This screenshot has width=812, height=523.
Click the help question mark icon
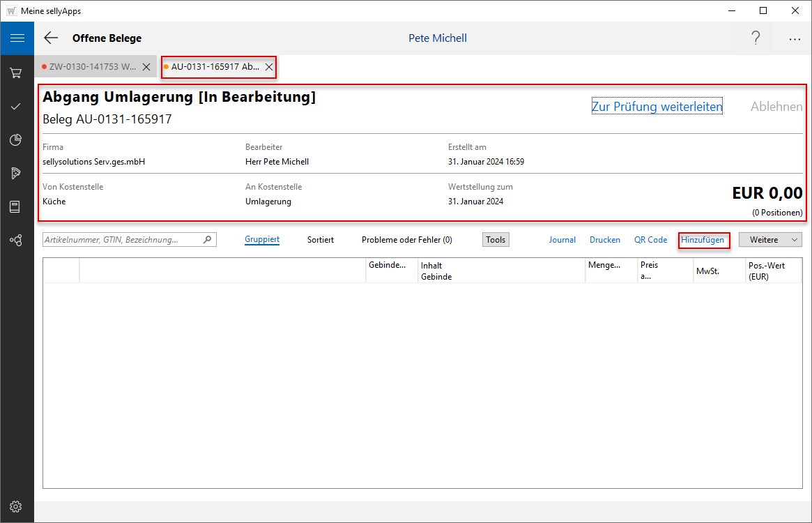[756, 38]
